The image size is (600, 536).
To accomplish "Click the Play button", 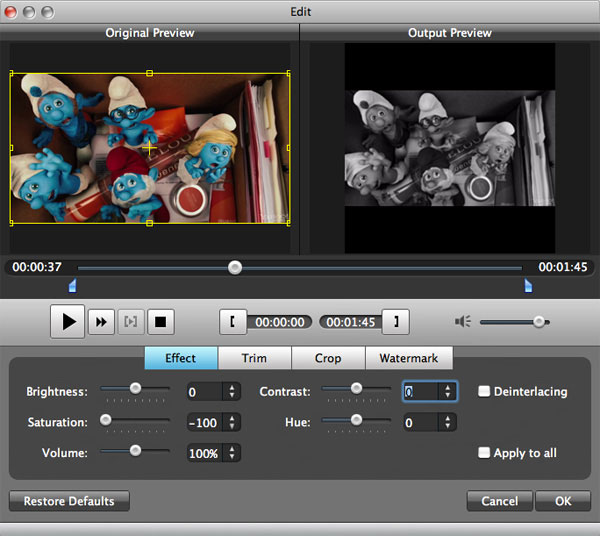I will pyautogui.click(x=68, y=321).
